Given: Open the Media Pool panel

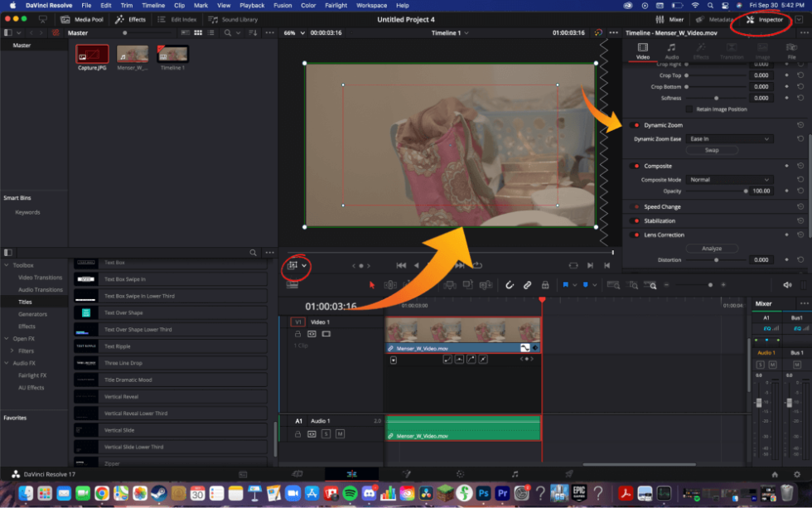Looking at the screenshot, I should point(82,19).
